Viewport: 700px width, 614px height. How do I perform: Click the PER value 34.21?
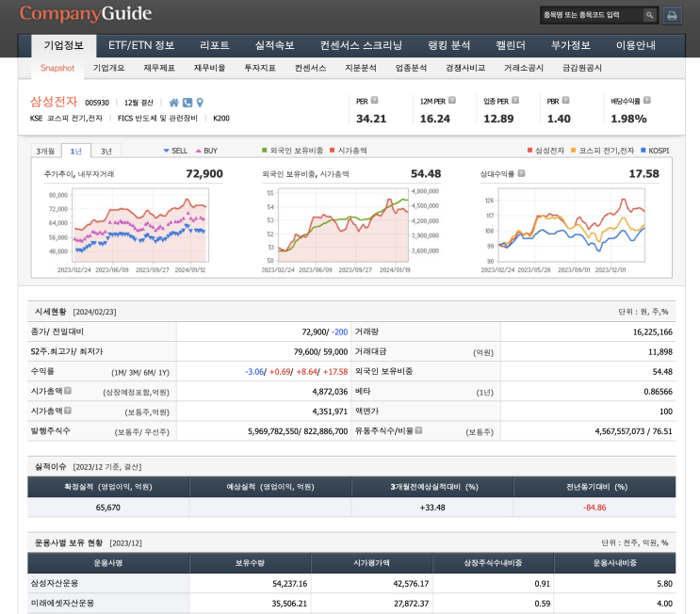click(371, 119)
